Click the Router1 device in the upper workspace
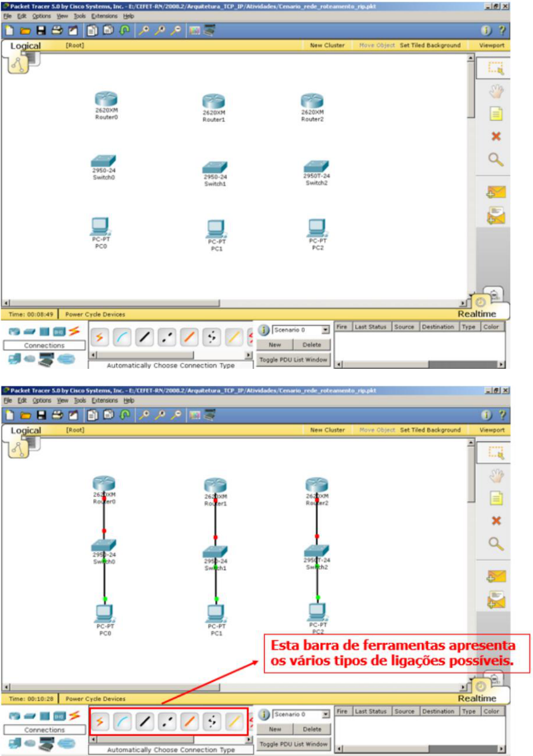This screenshot has width=533, height=756. point(214,102)
